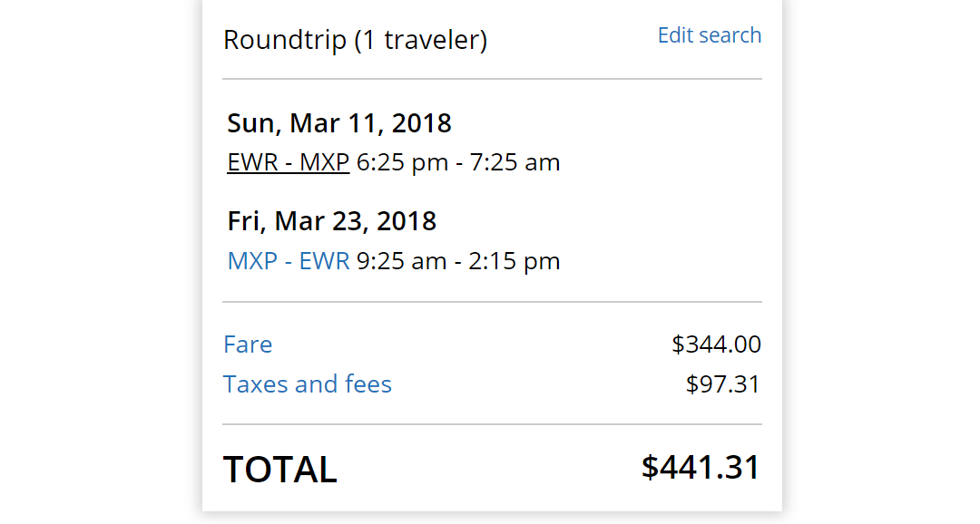The width and height of the screenshot is (980, 524).
Task: Click the $344.00 fare amount
Action: click(716, 344)
